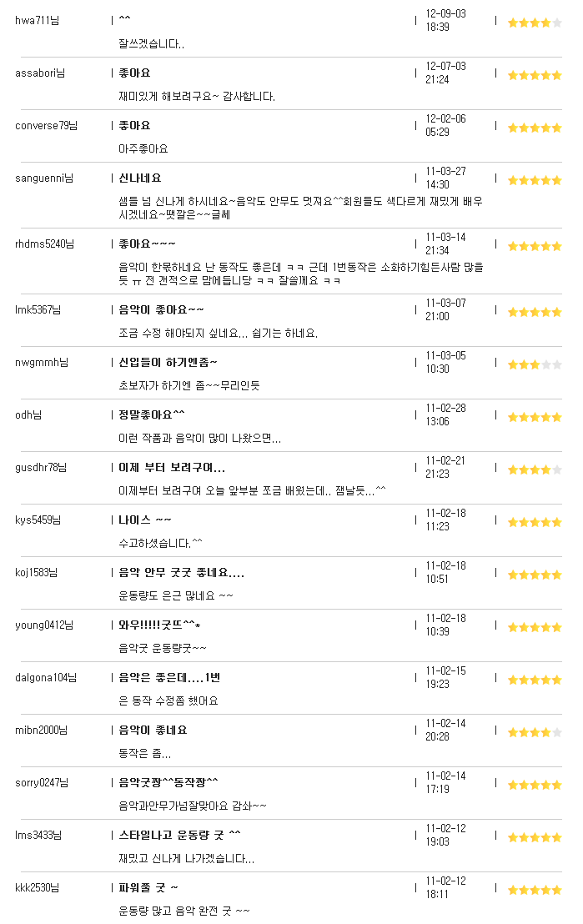Image resolution: width=583 pixels, height=924 pixels.
Task: Click review title 나이스 ~~
Action: click(145, 520)
